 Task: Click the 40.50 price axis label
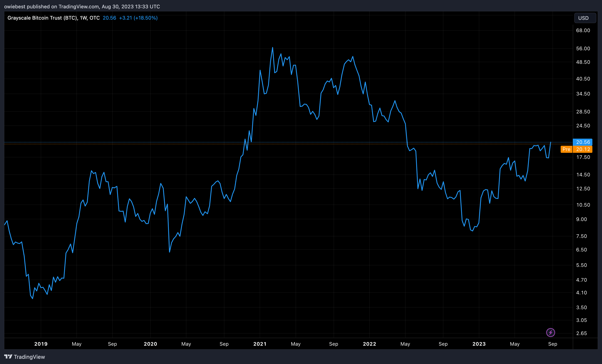coord(583,79)
